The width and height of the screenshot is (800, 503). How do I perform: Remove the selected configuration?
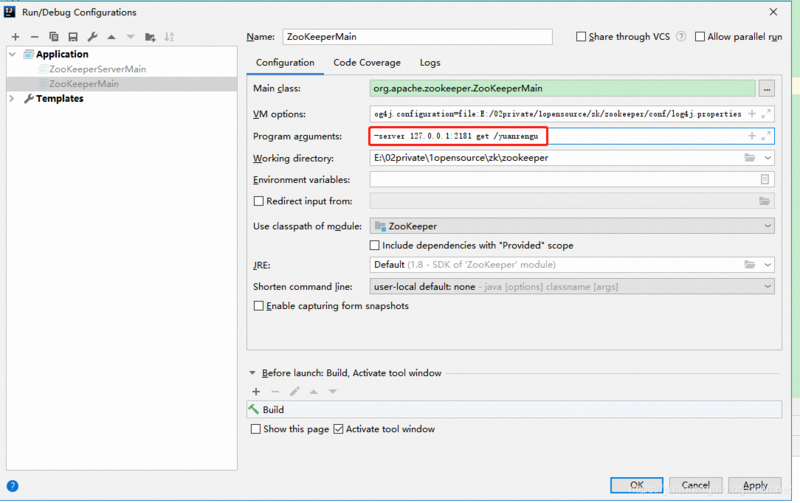(34, 37)
